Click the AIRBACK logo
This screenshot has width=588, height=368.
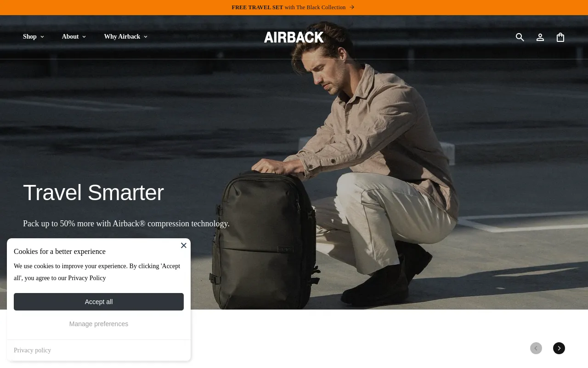(294, 37)
